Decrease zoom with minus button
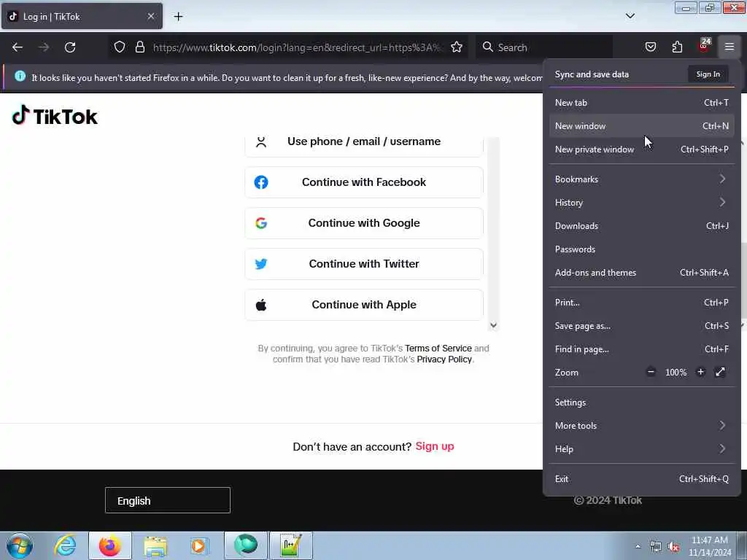The width and height of the screenshot is (747, 560). (x=651, y=372)
